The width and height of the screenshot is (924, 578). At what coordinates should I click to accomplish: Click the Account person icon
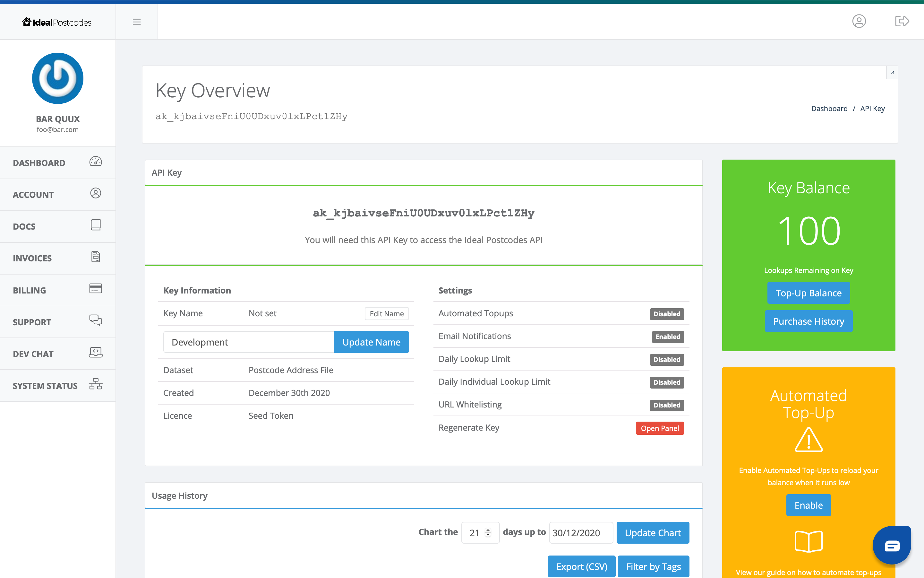(96, 193)
